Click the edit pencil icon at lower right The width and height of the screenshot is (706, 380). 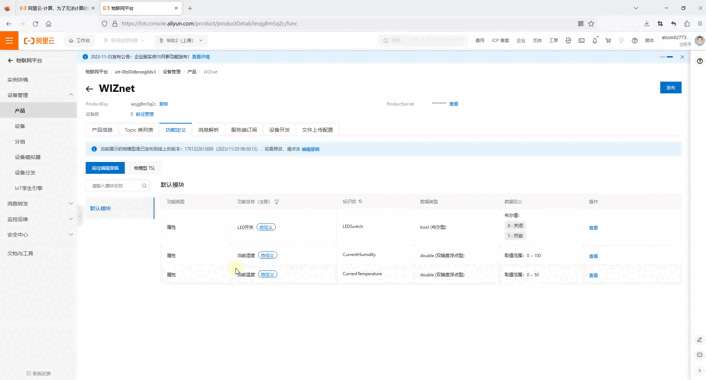(x=699, y=340)
